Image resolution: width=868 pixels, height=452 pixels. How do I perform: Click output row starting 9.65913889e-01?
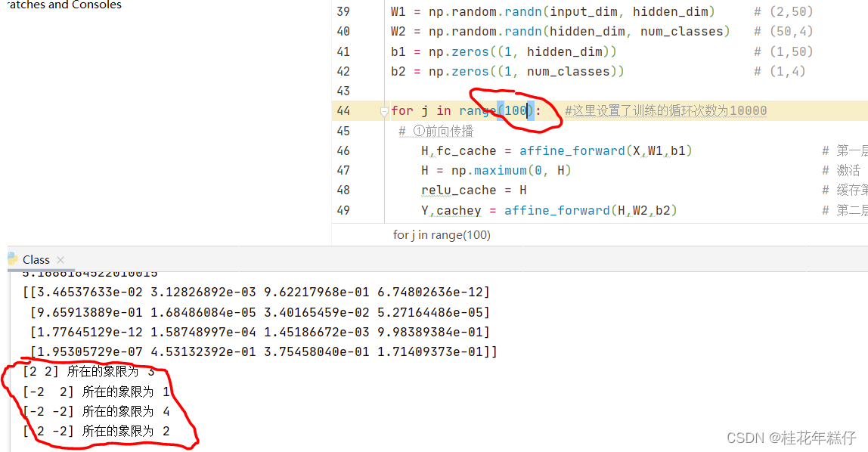pyautogui.click(x=260, y=313)
